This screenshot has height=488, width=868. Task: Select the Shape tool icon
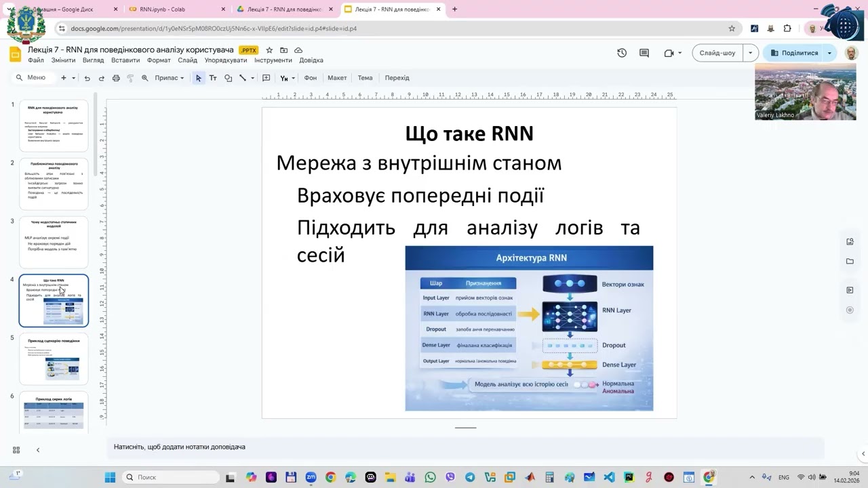tap(228, 78)
